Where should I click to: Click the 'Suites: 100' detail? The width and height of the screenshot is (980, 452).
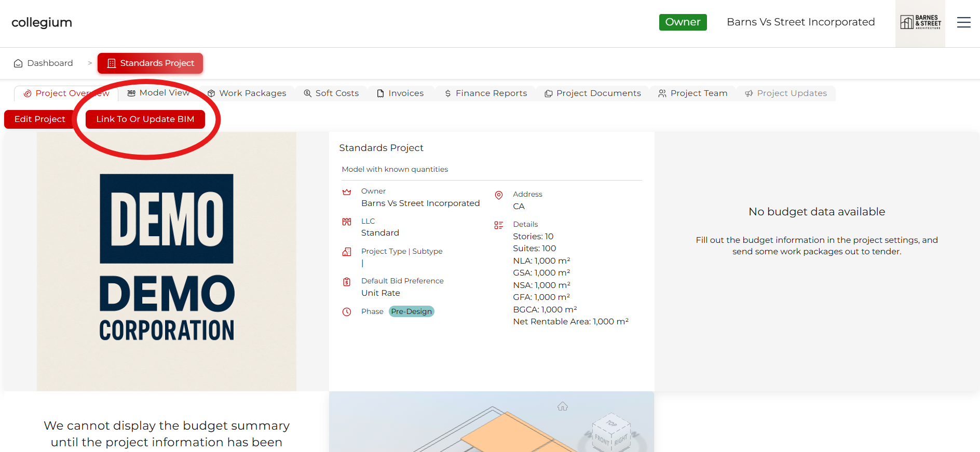tap(535, 249)
